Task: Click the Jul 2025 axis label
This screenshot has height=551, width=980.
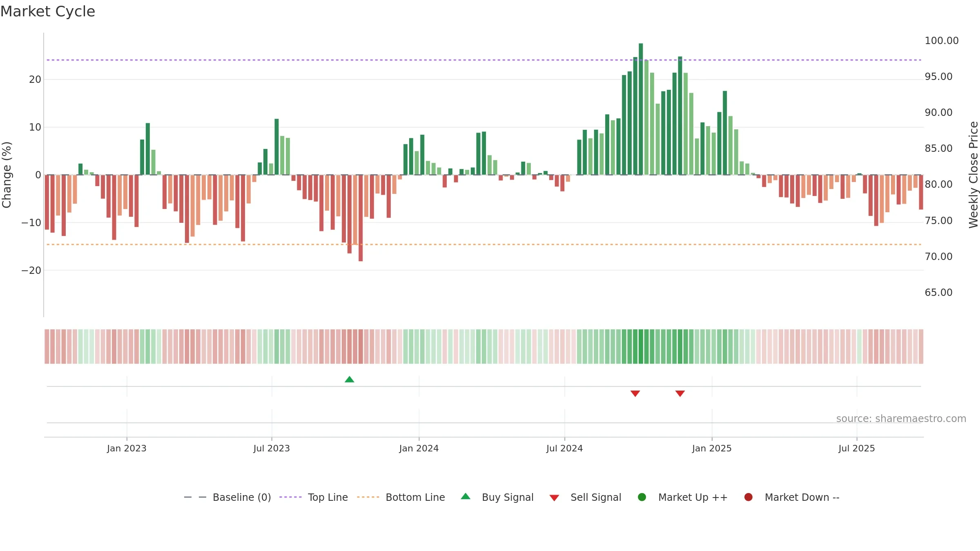Action: click(x=857, y=449)
